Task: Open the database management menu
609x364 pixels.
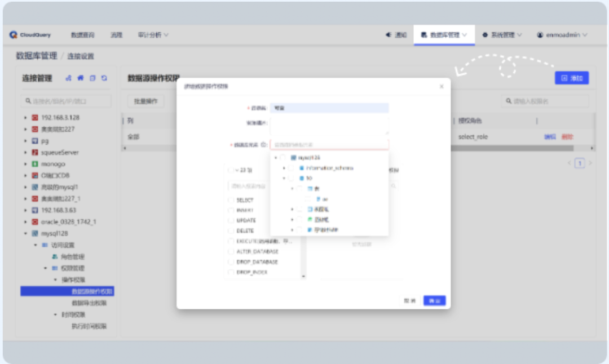Action: tap(444, 35)
